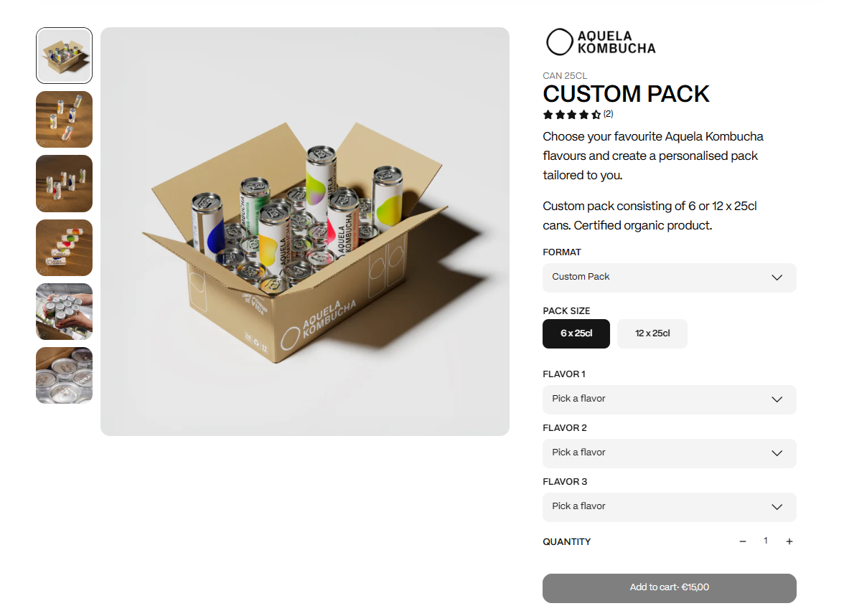Expand the Flavor 3 dropdown
Image resolution: width=849 pixels, height=616 pixels.
(670, 507)
